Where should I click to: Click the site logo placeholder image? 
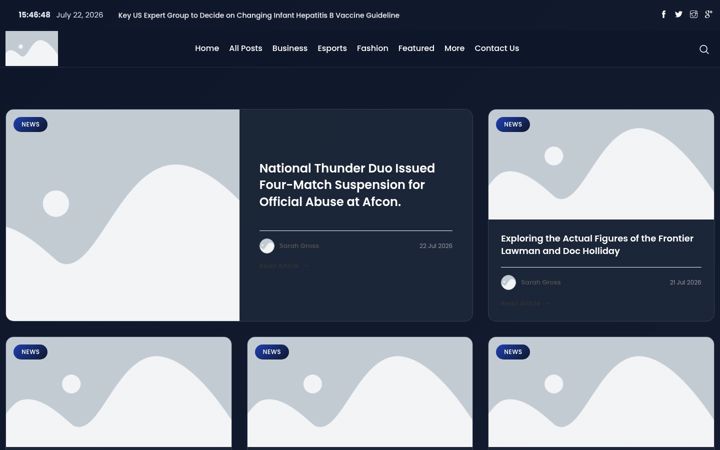pos(32,48)
